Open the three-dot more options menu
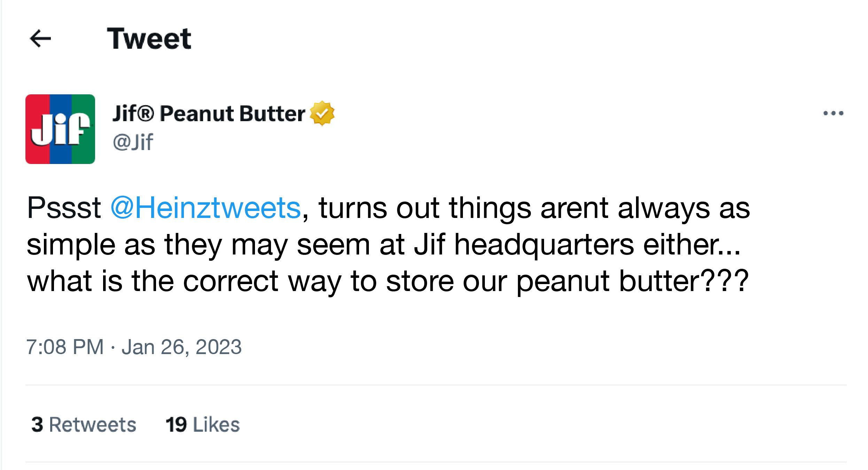 833,113
